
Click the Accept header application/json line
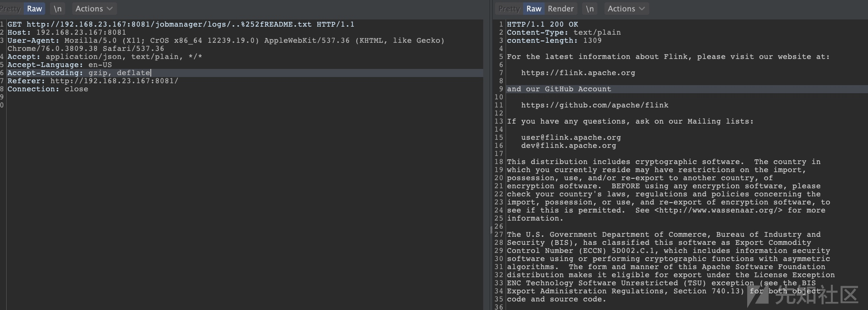(x=105, y=57)
